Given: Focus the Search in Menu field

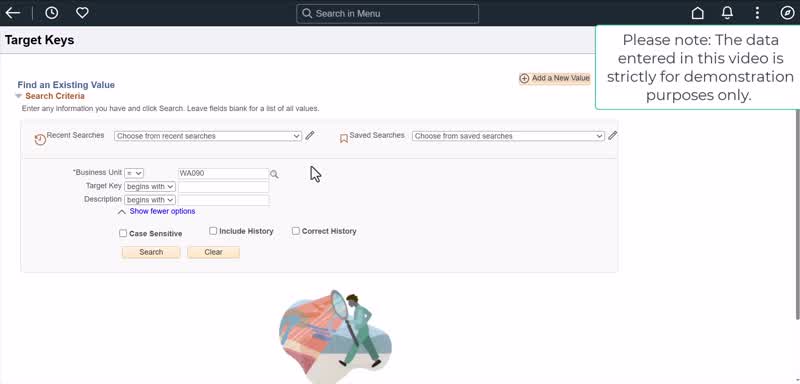Looking at the screenshot, I should pos(387,14).
